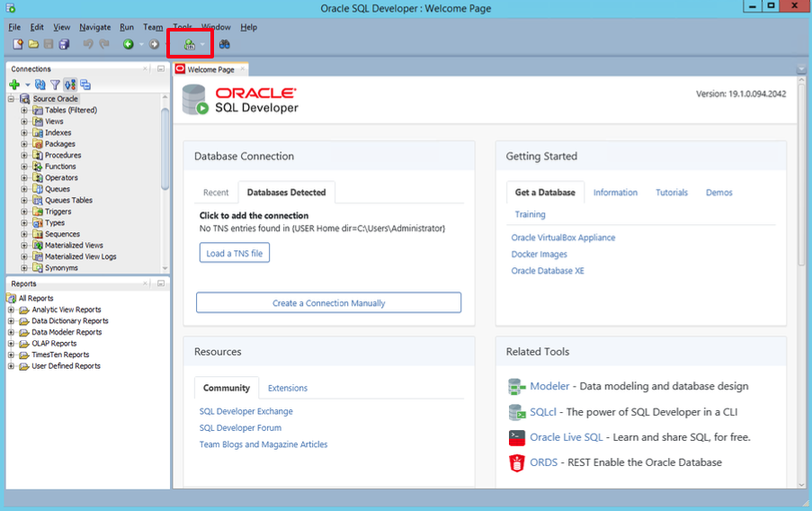
Task: Click the funnel Apply Filter icon
Action: coord(55,85)
